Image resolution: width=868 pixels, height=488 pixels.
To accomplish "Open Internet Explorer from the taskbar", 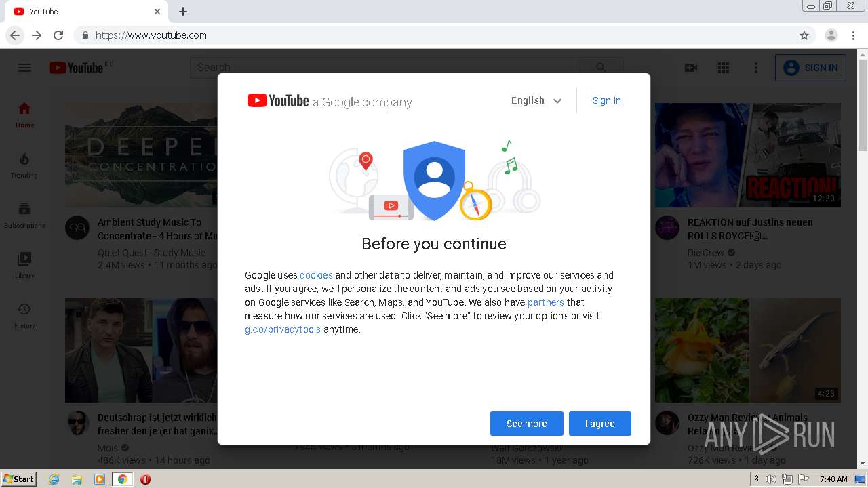I will coord(54,479).
